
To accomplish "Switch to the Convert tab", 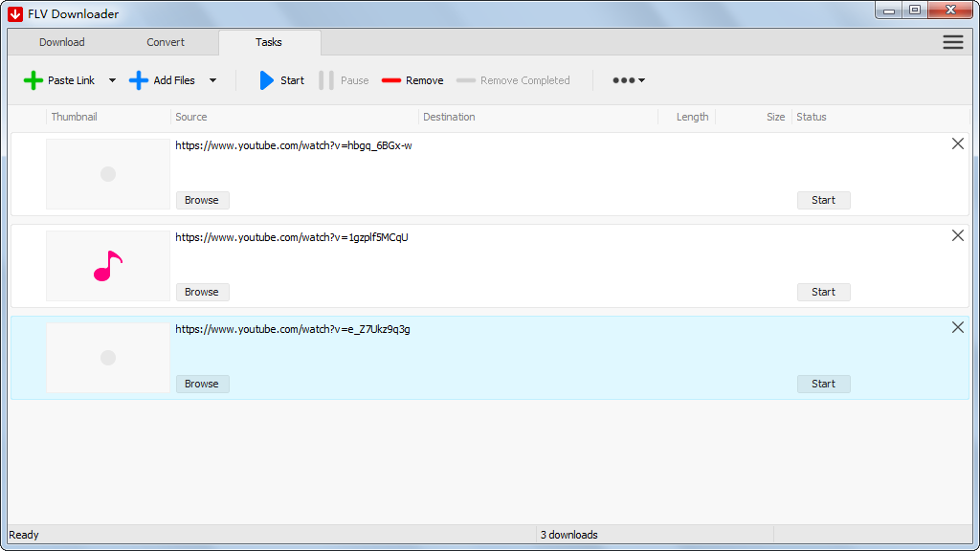I will [166, 42].
